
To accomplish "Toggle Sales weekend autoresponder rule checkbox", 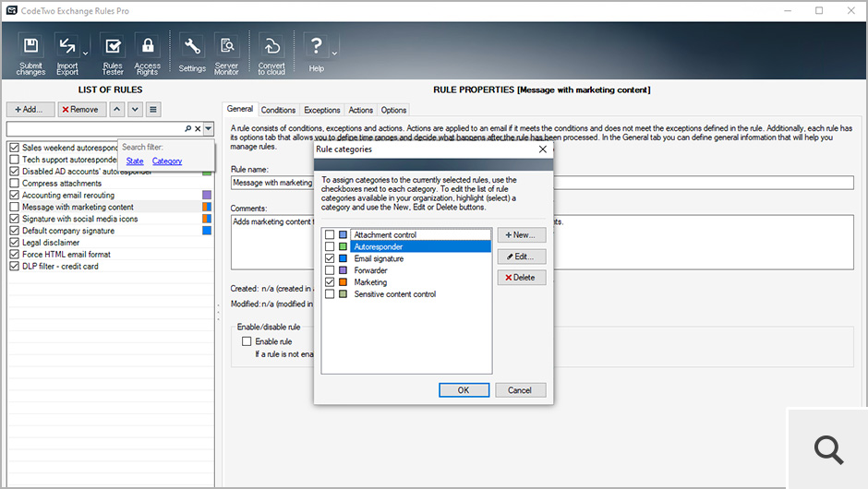I will (x=15, y=148).
